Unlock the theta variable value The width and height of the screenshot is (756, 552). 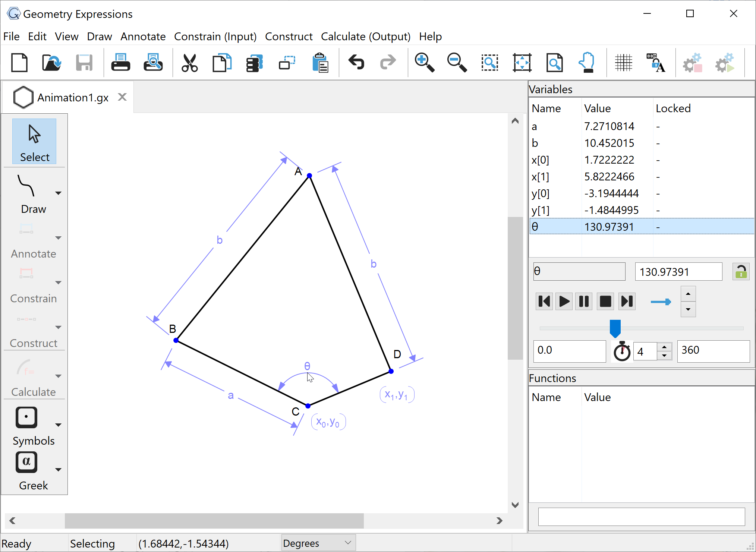(740, 272)
